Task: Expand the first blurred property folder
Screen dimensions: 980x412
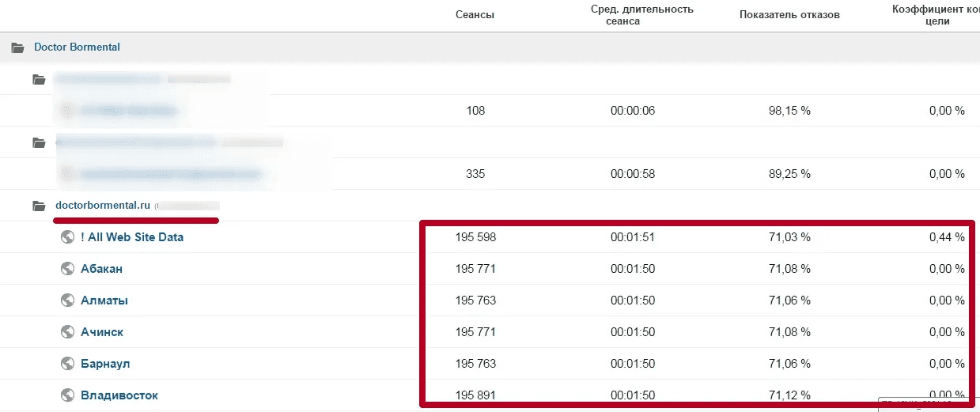Action: (x=39, y=79)
